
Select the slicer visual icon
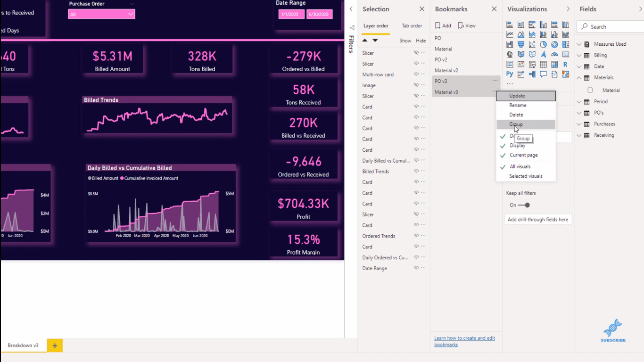point(532,64)
